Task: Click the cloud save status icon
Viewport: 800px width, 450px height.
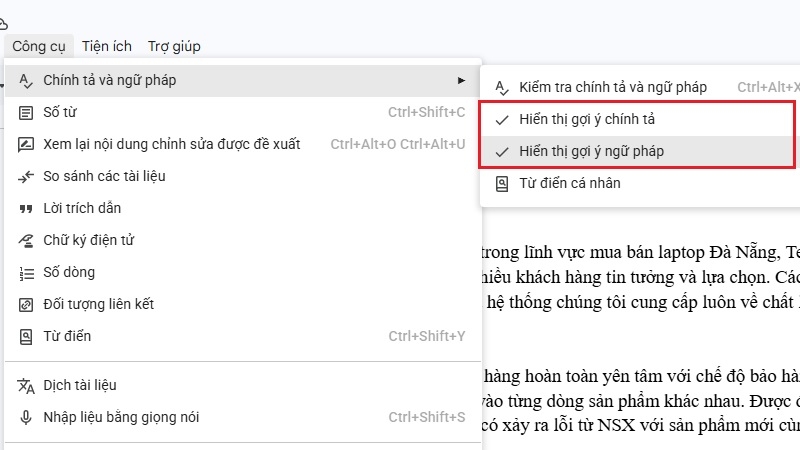Action: coord(3,23)
